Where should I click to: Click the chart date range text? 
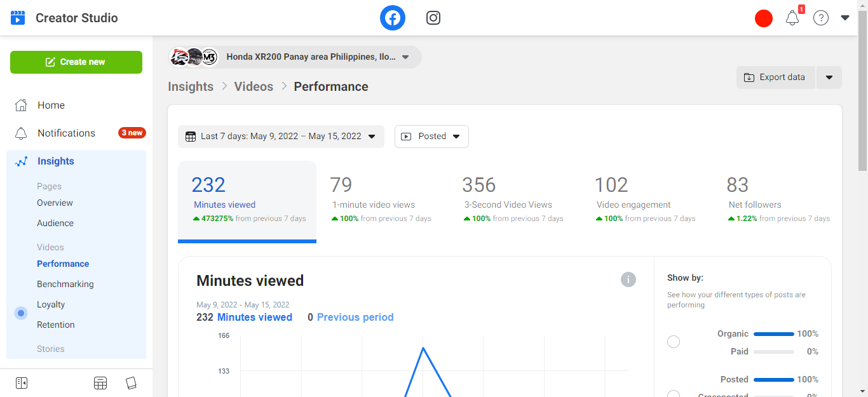pos(243,305)
